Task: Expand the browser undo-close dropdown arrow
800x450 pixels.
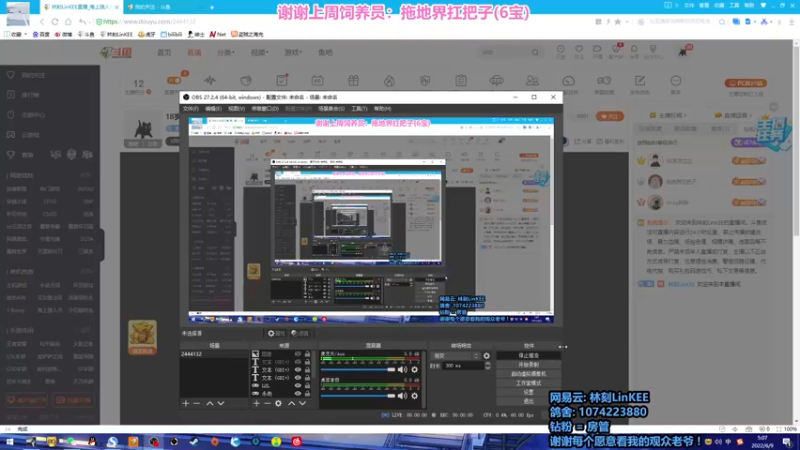Action: (88, 22)
